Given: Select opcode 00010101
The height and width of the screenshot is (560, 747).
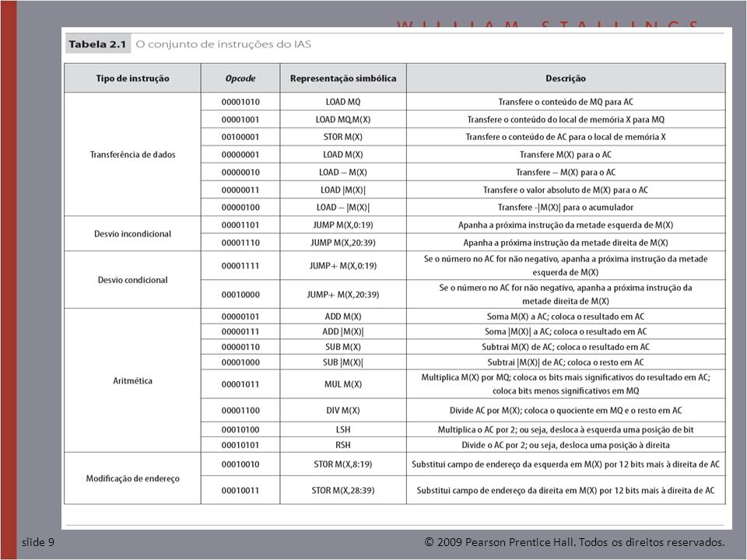Looking at the screenshot, I should pos(240,445).
